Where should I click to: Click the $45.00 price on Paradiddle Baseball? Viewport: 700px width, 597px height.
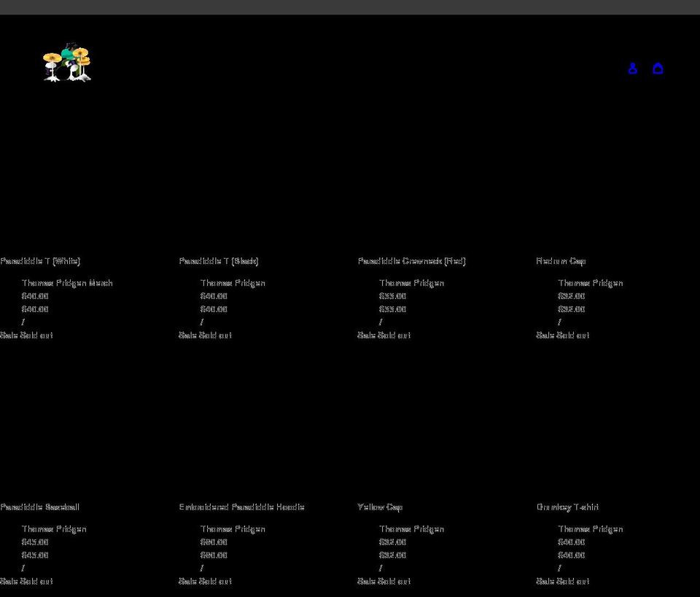point(35,542)
